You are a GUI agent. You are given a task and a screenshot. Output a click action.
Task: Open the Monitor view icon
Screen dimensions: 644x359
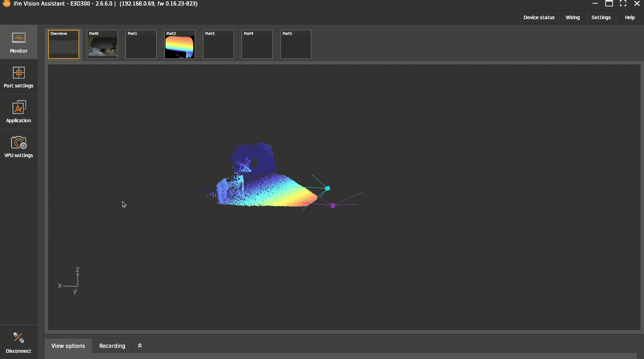(x=18, y=38)
